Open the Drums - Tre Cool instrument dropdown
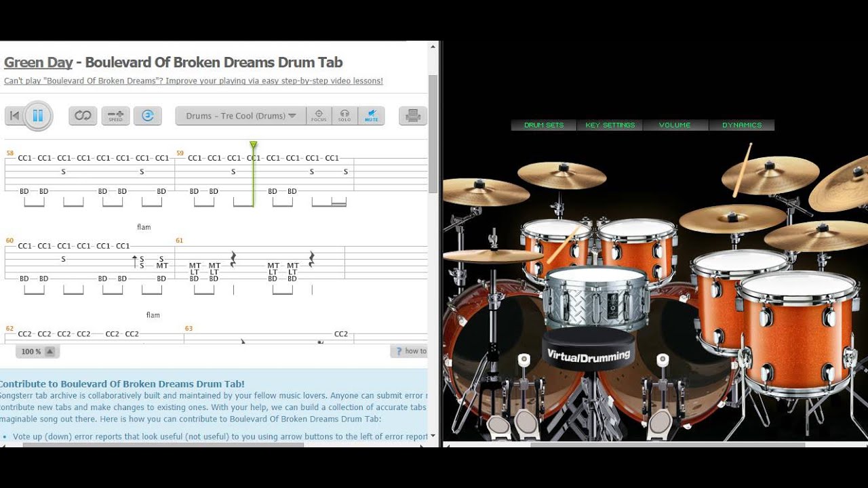 click(241, 116)
